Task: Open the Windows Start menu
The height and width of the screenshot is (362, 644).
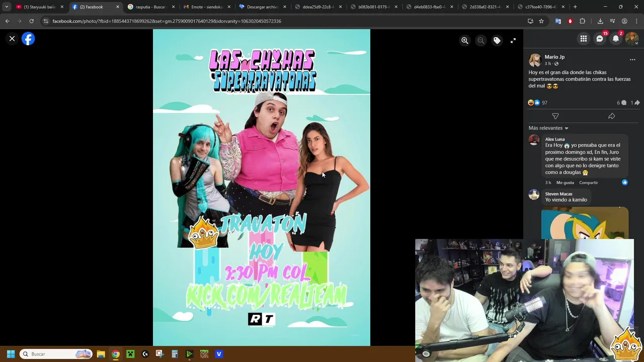Action: pyautogui.click(x=11, y=354)
